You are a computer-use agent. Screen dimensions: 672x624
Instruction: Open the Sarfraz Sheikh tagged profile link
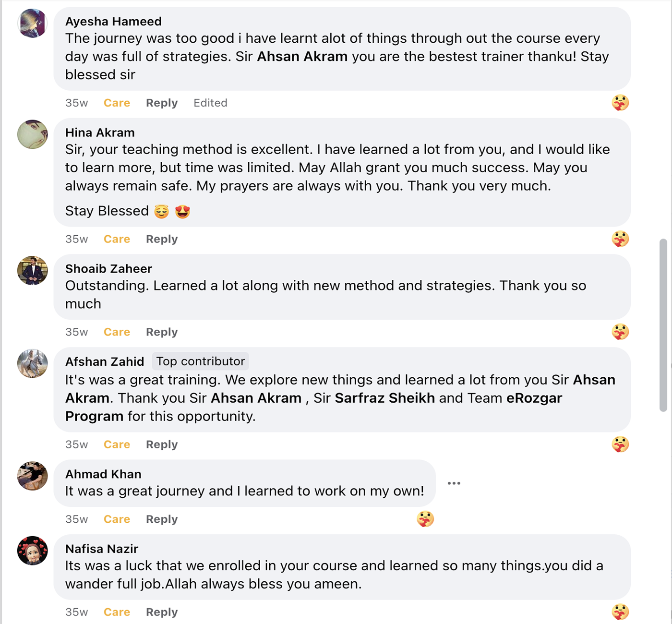click(x=384, y=398)
